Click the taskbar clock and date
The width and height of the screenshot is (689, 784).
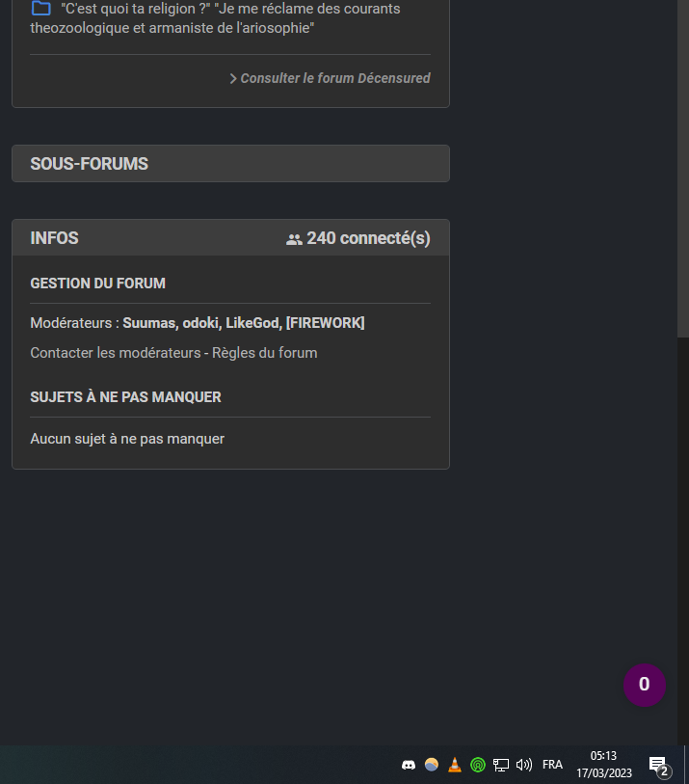[x=603, y=765]
